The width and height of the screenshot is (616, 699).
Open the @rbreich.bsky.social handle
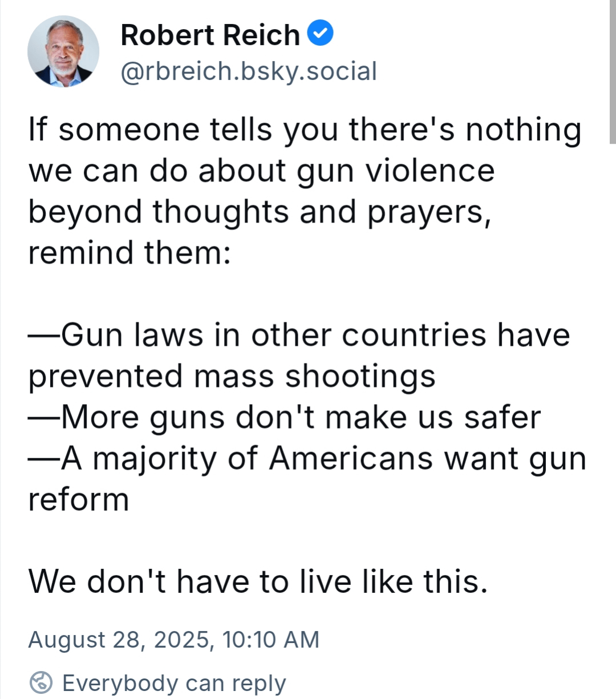(249, 71)
